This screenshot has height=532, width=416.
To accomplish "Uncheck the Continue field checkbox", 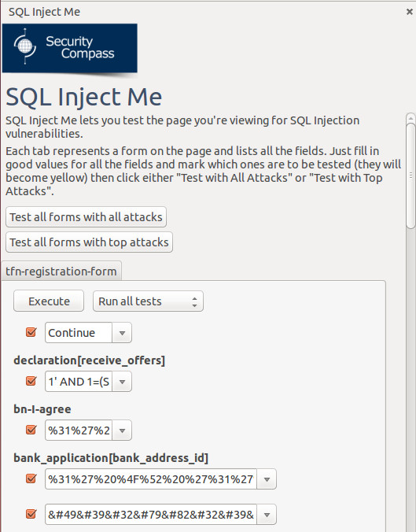I will [31, 332].
